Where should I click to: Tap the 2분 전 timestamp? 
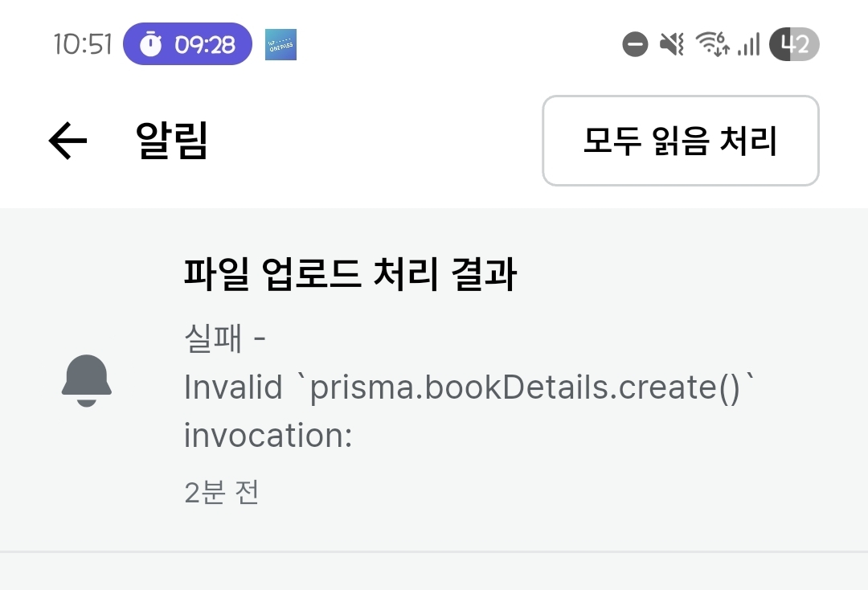click(x=222, y=492)
